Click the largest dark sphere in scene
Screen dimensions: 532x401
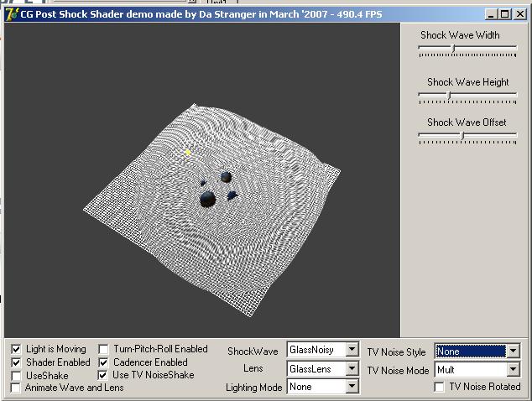click(207, 199)
